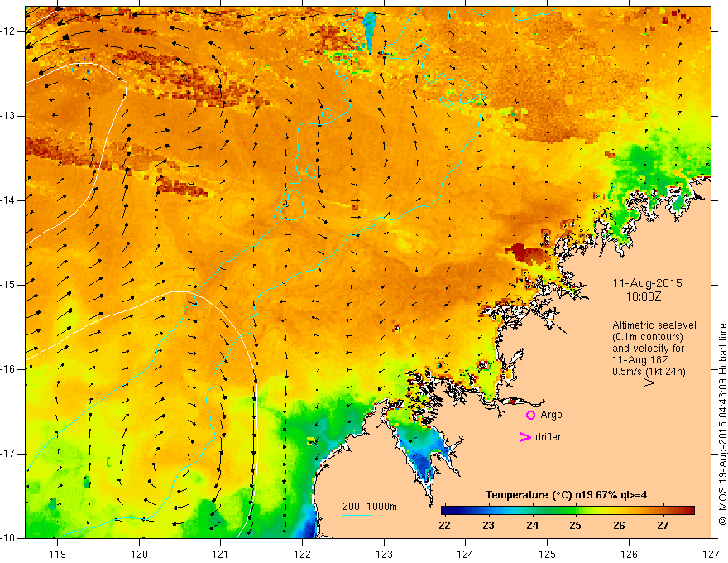Click the velocity scale arrow under 0.5m/s
This screenshot has width=728, height=563.
638,383
